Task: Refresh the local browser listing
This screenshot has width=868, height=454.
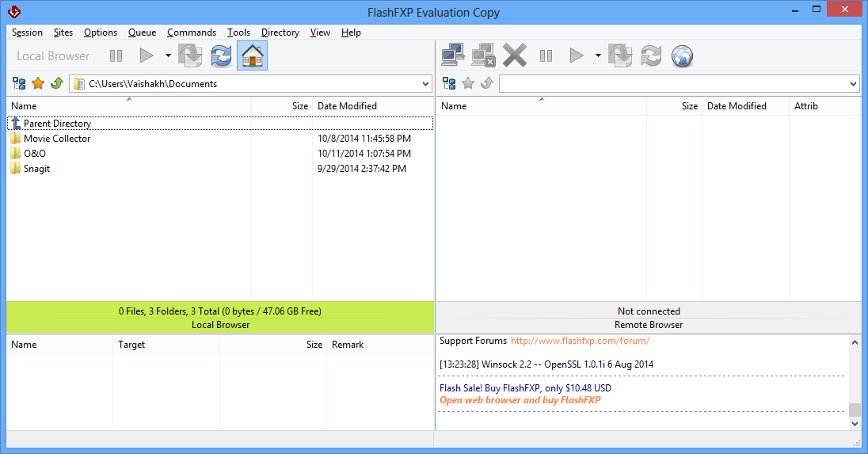Action: [x=221, y=56]
